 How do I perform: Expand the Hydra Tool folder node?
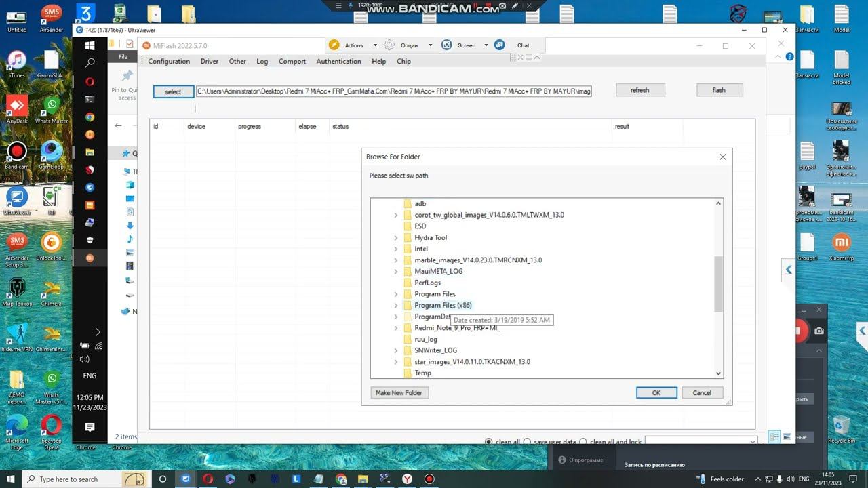coord(396,238)
